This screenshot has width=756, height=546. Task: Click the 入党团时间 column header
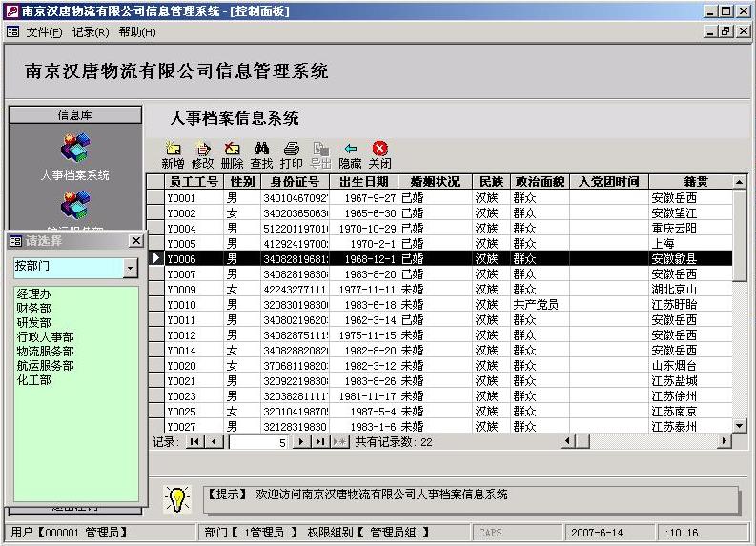click(x=609, y=182)
